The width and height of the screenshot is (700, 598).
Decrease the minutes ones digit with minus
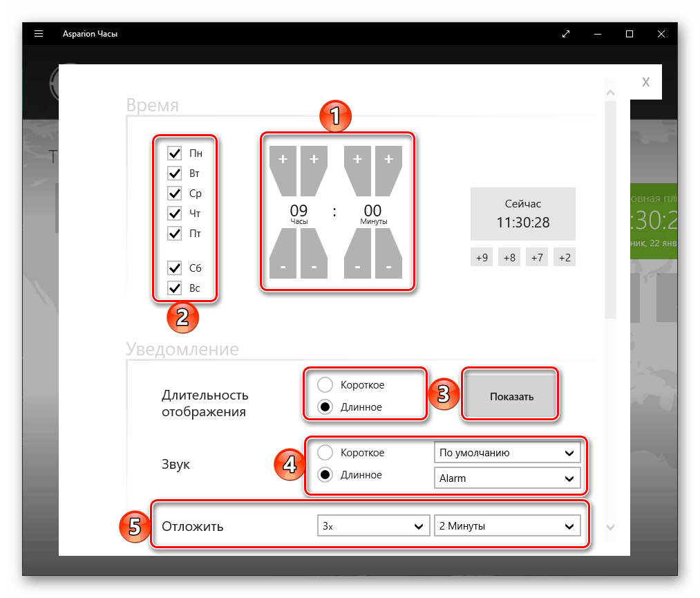[x=388, y=254]
